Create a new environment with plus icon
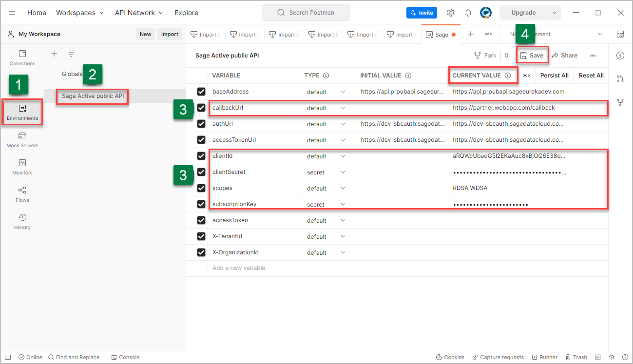633x364 pixels. coord(54,54)
